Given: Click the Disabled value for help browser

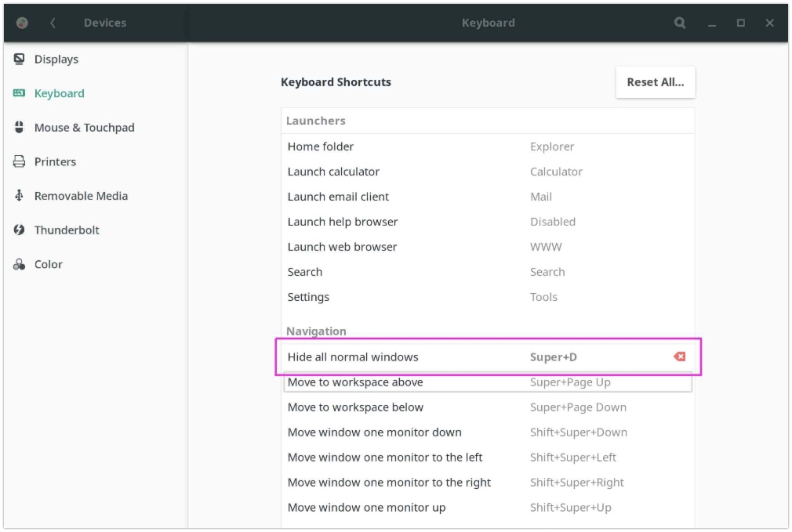Looking at the screenshot, I should 552,222.
